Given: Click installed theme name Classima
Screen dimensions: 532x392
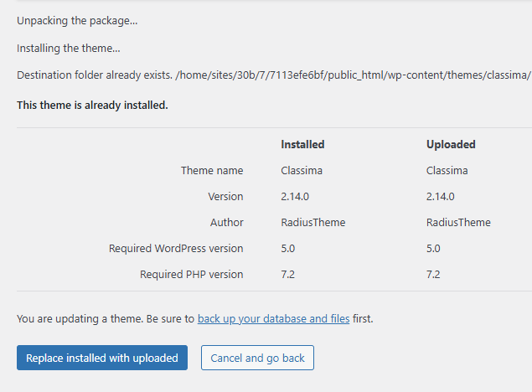Looking at the screenshot, I should coord(302,170).
